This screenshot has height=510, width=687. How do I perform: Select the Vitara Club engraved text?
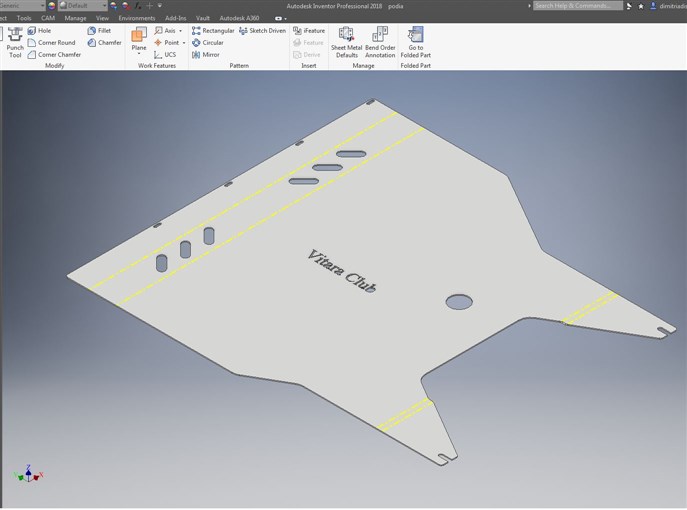click(x=341, y=270)
